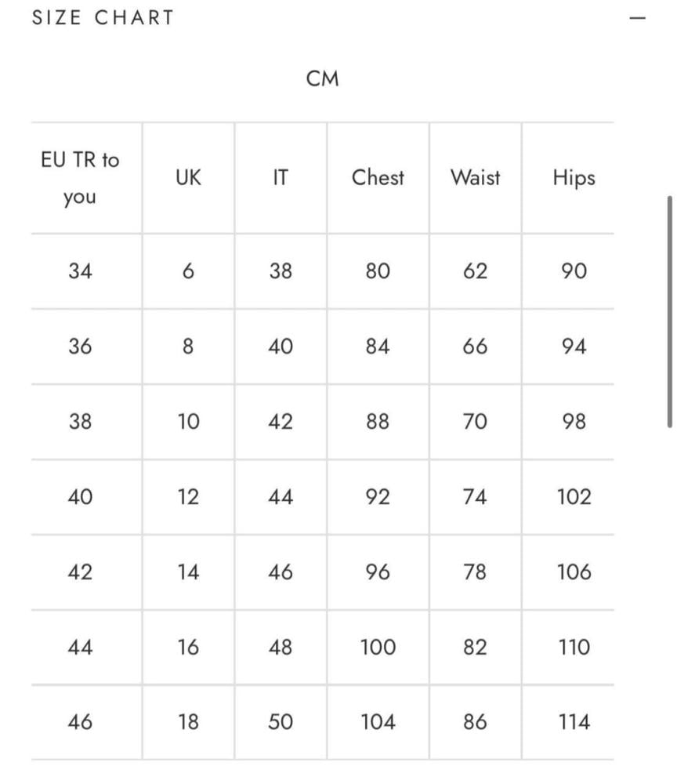Click waist value 82 cell
The height and width of the screenshot is (784, 677).
[475, 648]
